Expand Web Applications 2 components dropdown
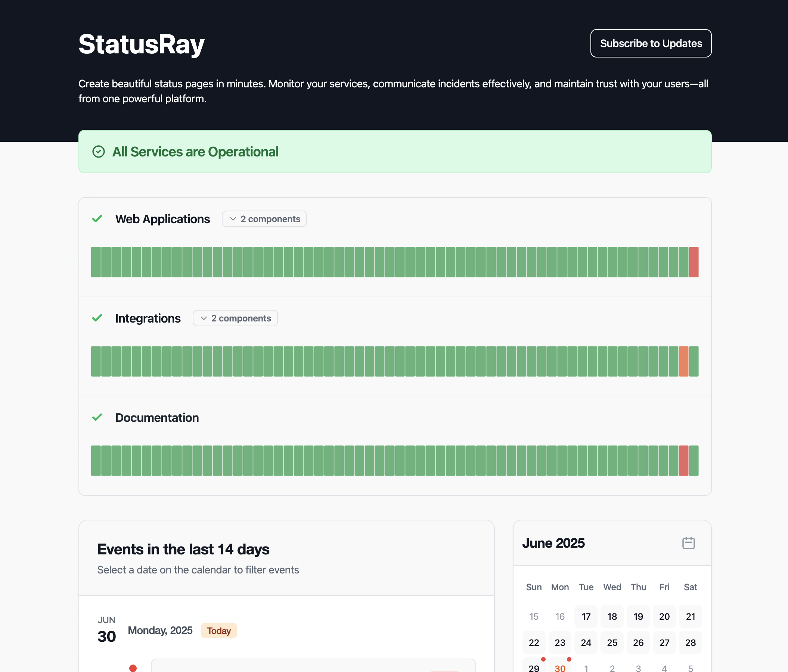 point(264,219)
